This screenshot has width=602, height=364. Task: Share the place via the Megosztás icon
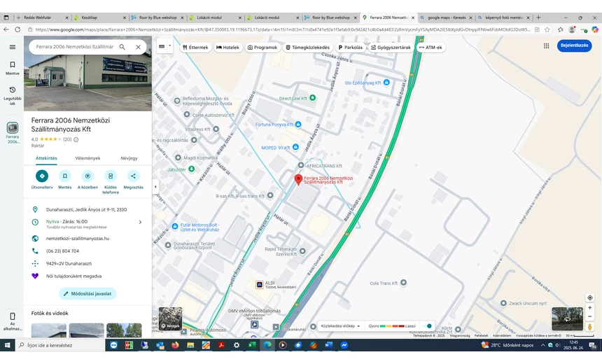133,176
